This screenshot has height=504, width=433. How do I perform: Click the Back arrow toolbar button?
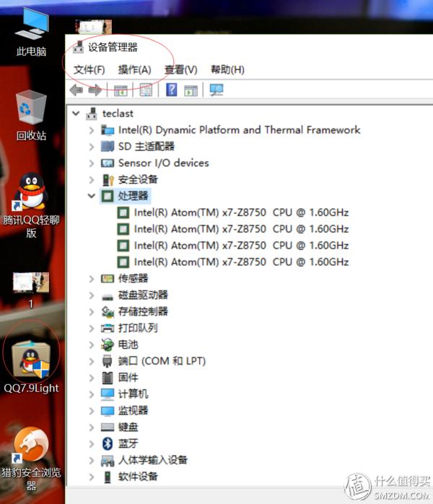pos(76,90)
